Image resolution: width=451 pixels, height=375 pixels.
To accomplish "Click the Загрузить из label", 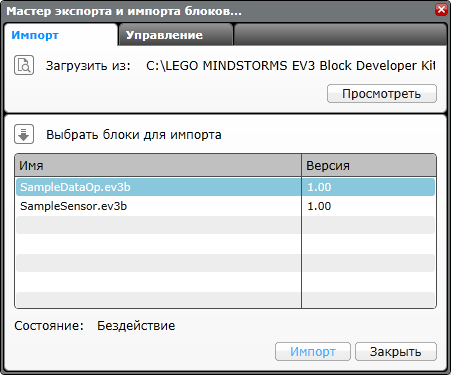I will (88, 66).
